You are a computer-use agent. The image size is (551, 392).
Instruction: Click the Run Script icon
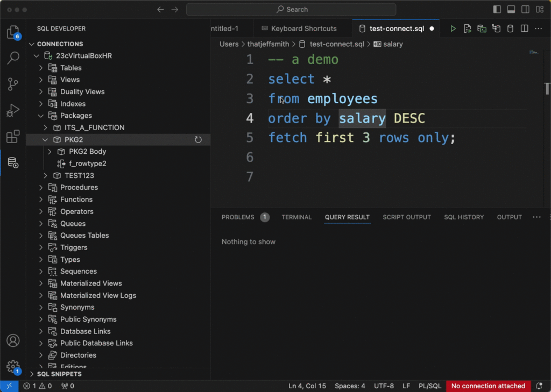click(468, 29)
